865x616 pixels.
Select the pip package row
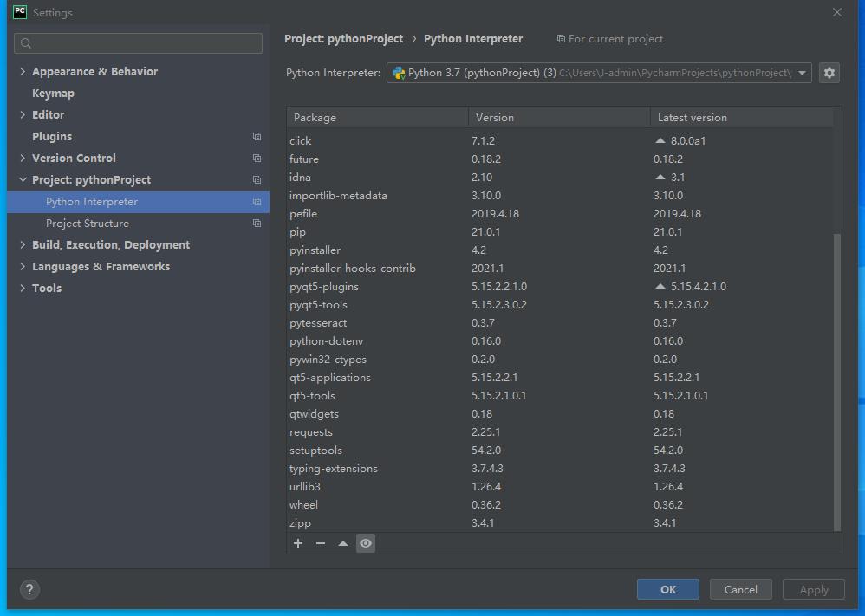pos(560,231)
